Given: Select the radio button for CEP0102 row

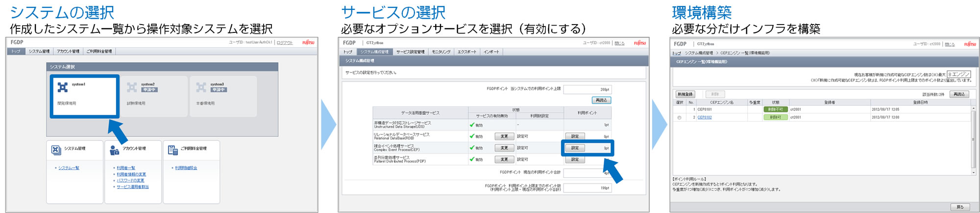Looking at the screenshot, I should [679, 118].
